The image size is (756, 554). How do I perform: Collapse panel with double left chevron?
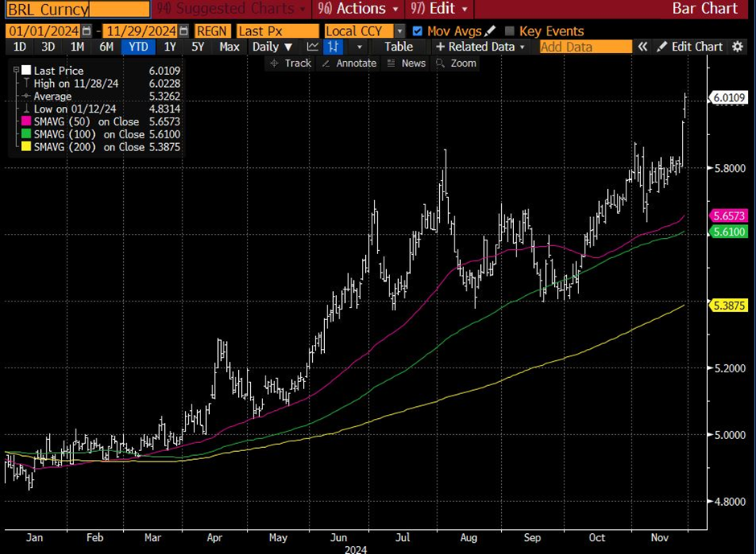coord(643,47)
